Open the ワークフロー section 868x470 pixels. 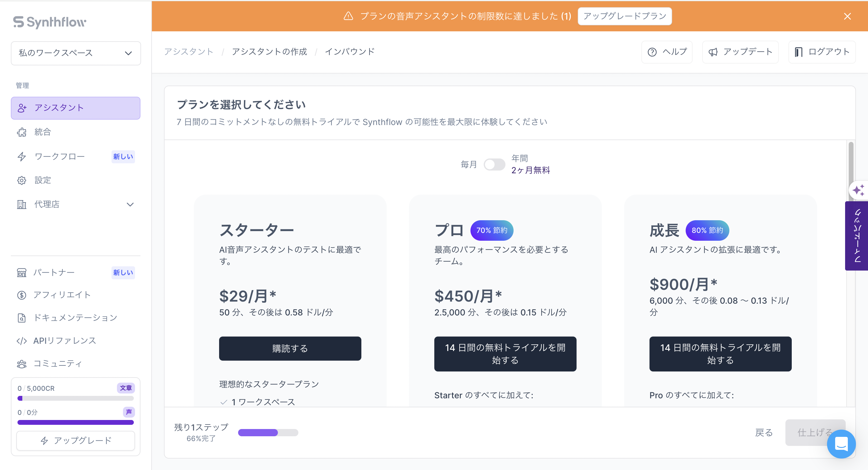(76, 157)
